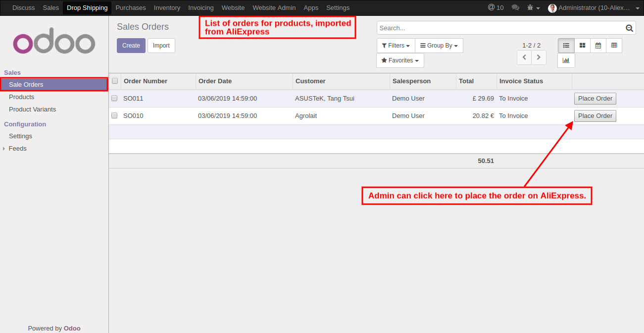This screenshot has height=333, width=644.
Task: Click the Create button
Action: (x=131, y=46)
